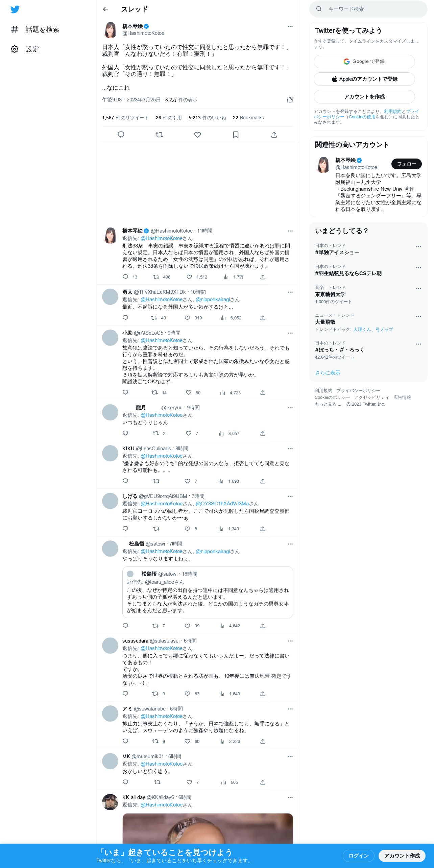434x868 pixels.
Task: Open 設定 in the left navigation
Action: coord(25,49)
